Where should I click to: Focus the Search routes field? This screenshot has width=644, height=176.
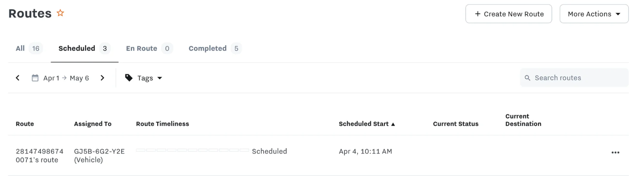[x=574, y=78]
